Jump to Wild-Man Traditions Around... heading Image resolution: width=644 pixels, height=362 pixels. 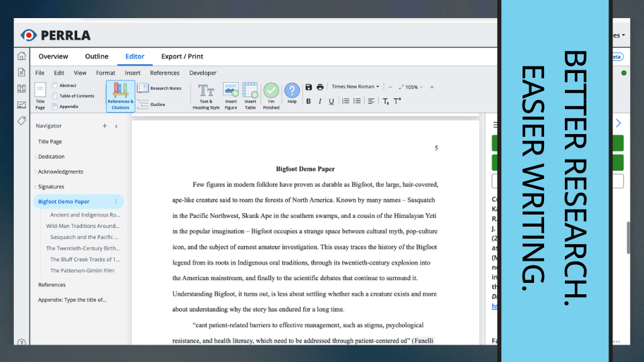pos(83,226)
